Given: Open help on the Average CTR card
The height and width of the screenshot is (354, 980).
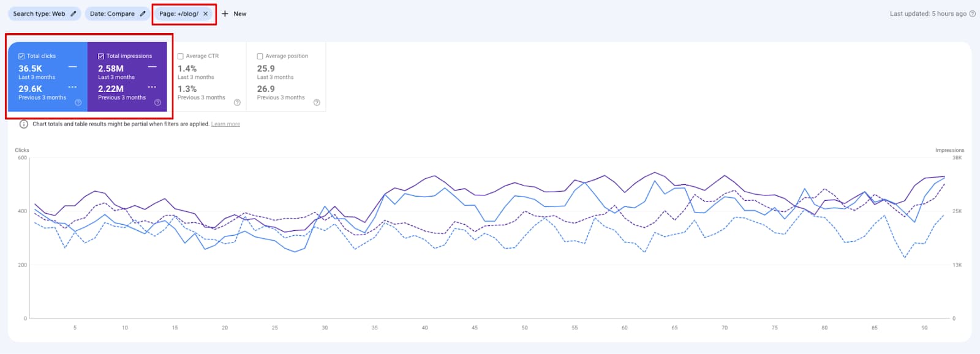Looking at the screenshot, I should coord(237,103).
